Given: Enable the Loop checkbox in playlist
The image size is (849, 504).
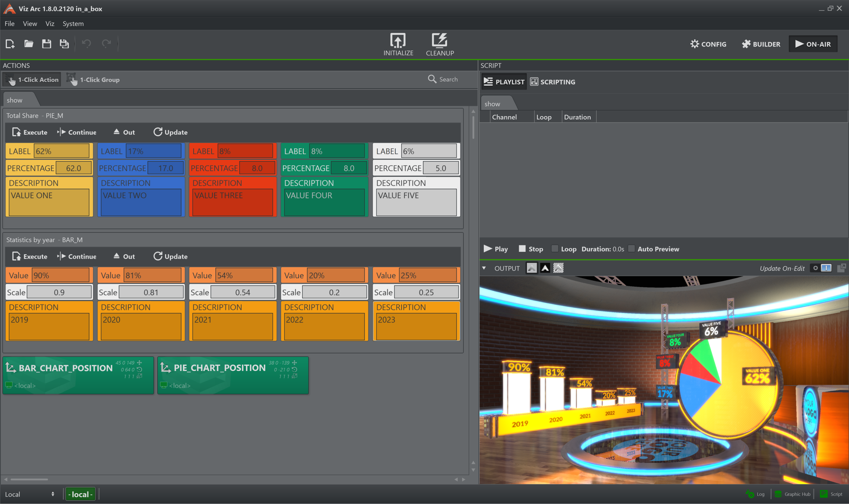Looking at the screenshot, I should (x=554, y=249).
